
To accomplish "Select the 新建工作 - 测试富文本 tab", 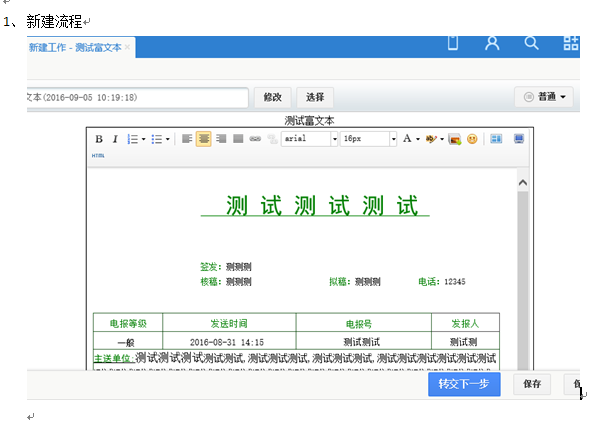I will [75, 48].
